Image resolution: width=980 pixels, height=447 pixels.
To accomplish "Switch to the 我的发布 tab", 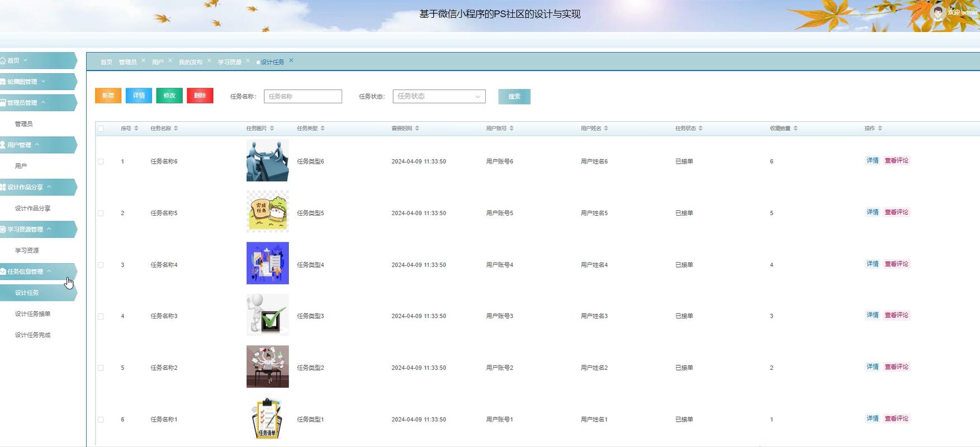I will (x=191, y=62).
